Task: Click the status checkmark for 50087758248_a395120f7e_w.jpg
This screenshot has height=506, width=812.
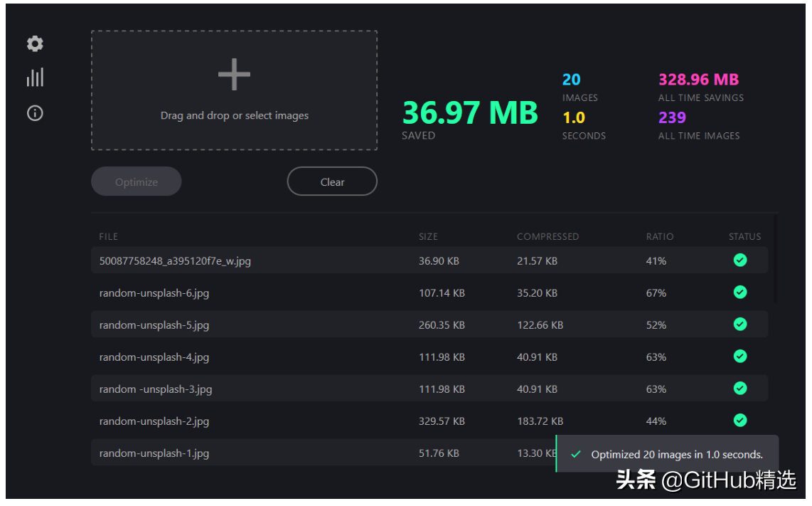Action: 740,260
